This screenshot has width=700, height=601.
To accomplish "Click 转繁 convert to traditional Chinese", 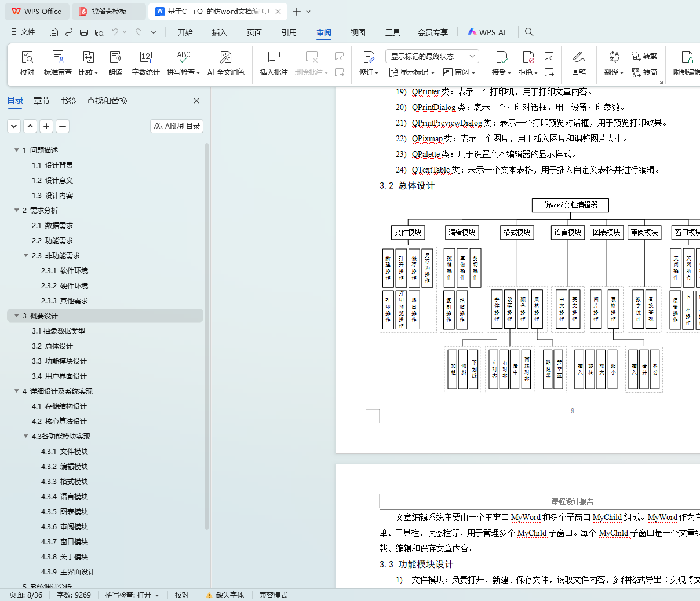I will [644, 56].
